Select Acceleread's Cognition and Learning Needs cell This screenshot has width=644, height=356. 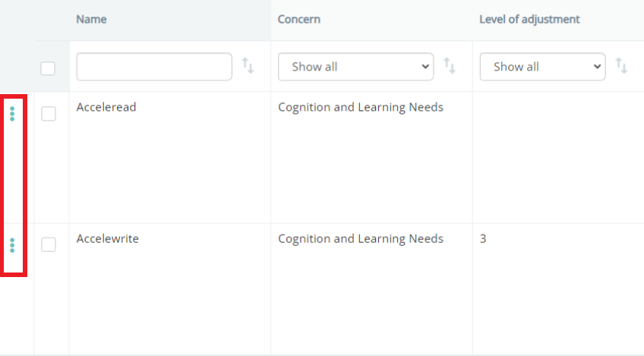[x=361, y=107]
